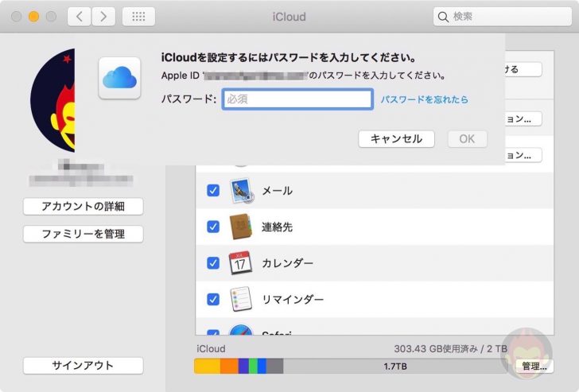Screen dimensions: 579x392
Task: Open the パスワードを忘れたら link
Action: (424, 99)
